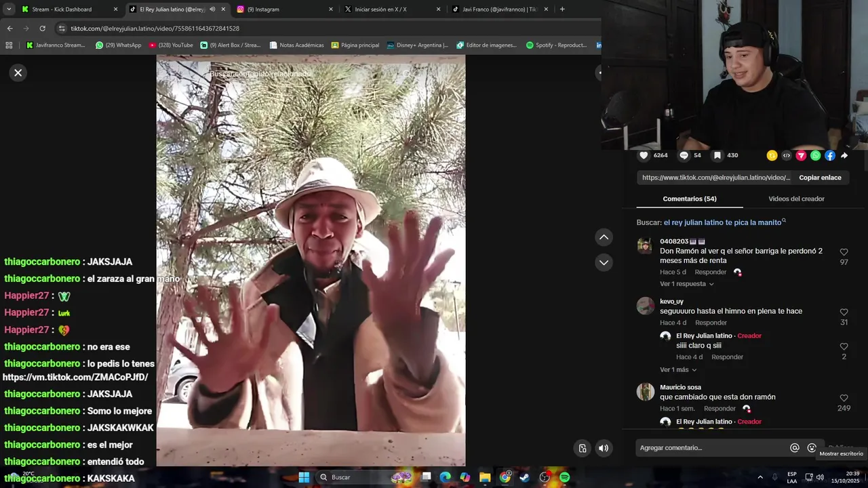Open File Explorer from taskbar

tap(485, 477)
